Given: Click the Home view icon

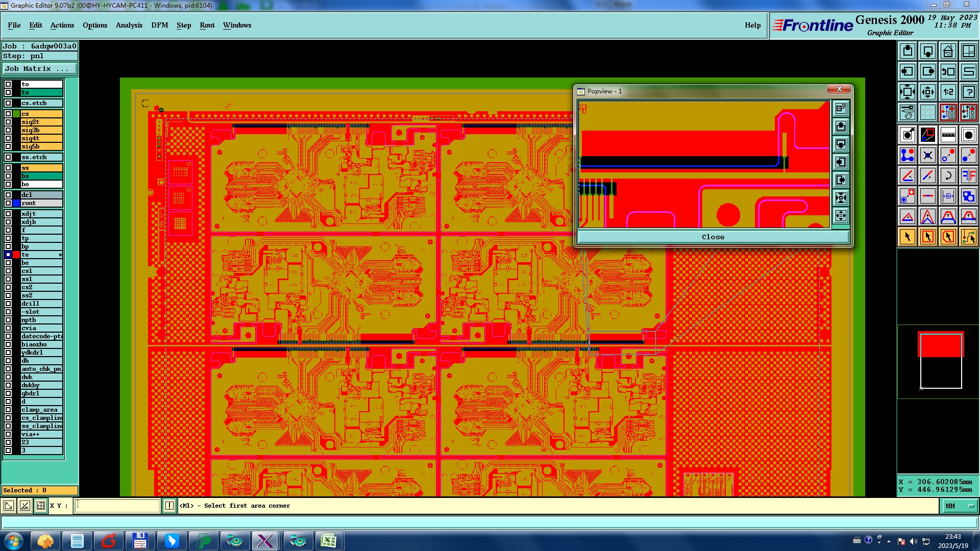Looking at the screenshot, I should click(x=948, y=51).
